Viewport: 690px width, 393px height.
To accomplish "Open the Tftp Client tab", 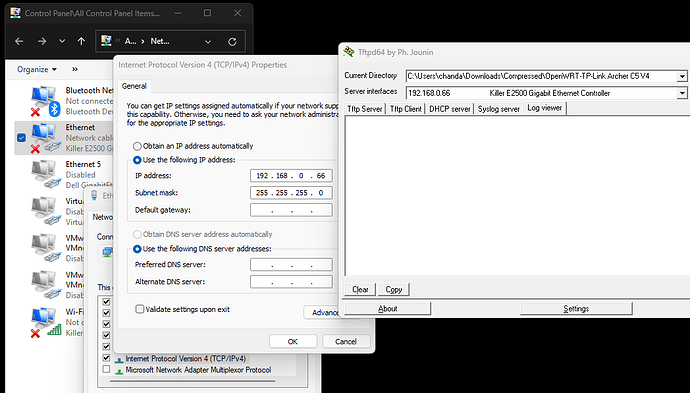I will [x=406, y=109].
